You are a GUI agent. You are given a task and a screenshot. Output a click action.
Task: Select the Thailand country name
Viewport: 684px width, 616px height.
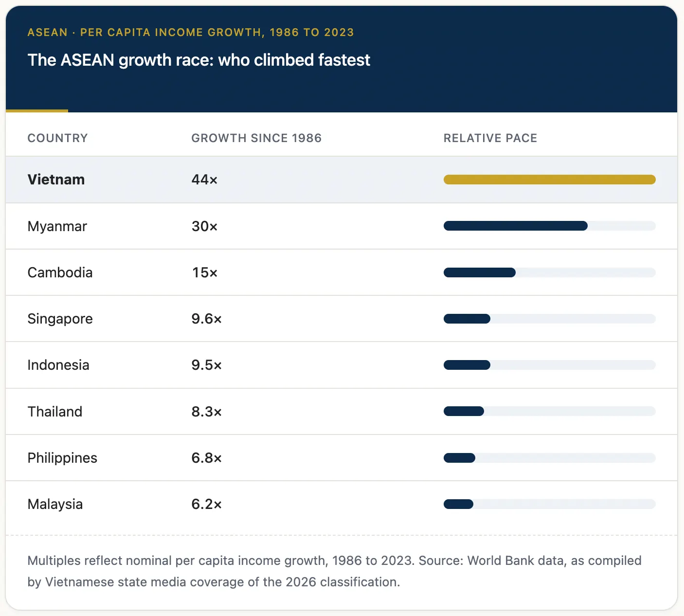click(55, 412)
